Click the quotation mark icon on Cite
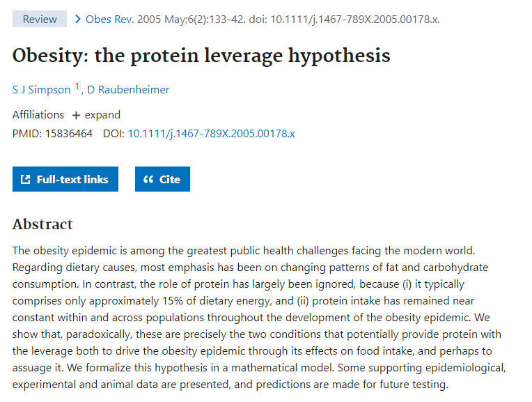 (x=148, y=180)
